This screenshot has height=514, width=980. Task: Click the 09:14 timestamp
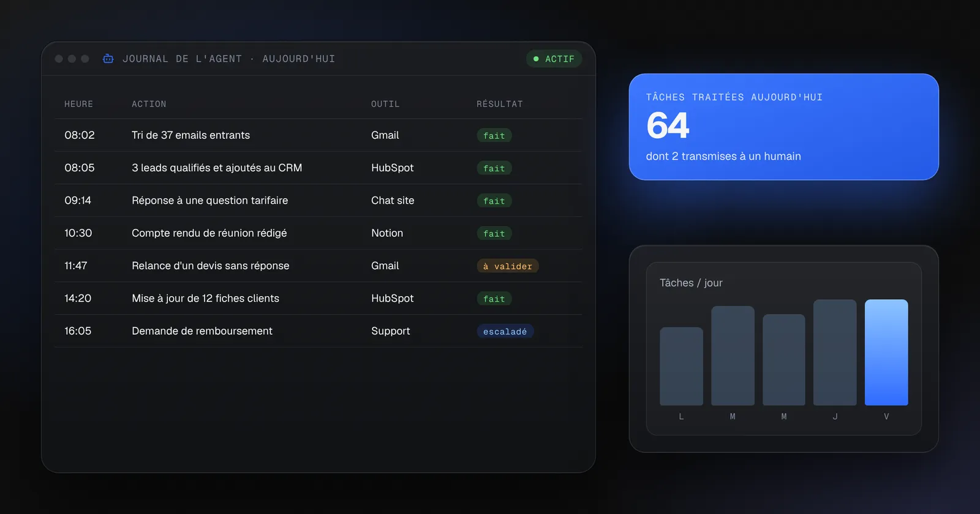pos(78,200)
